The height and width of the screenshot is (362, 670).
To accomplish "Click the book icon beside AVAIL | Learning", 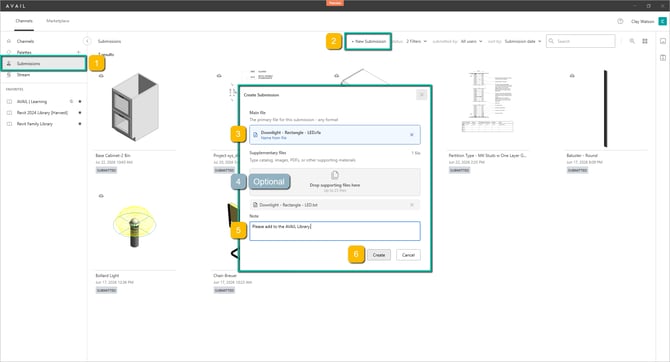I will [x=9, y=102].
